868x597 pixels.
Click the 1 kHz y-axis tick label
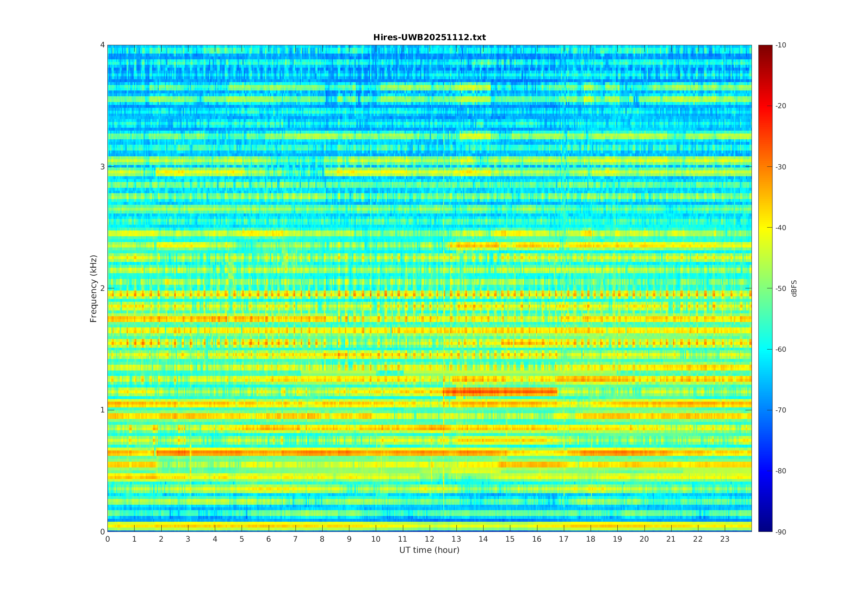click(102, 410)
